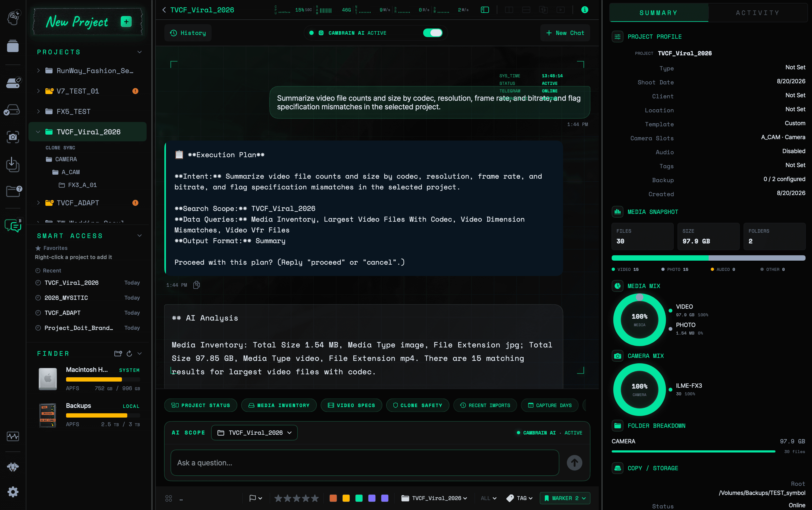This screenshot has height=510, width=812.
Task: Open recent project 2026_MYSITIC
Action: click(x=87, y=297)
